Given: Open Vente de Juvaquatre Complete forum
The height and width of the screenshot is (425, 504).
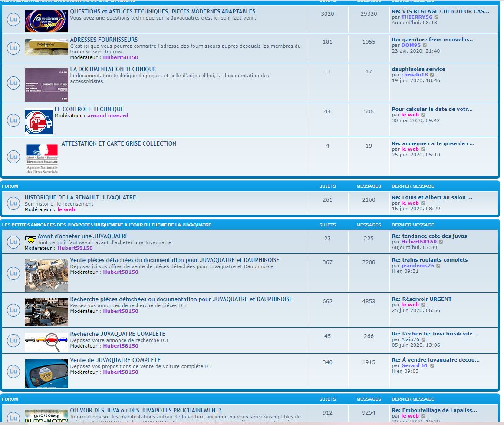Looking at the screenshot, I should pos(115,360).
